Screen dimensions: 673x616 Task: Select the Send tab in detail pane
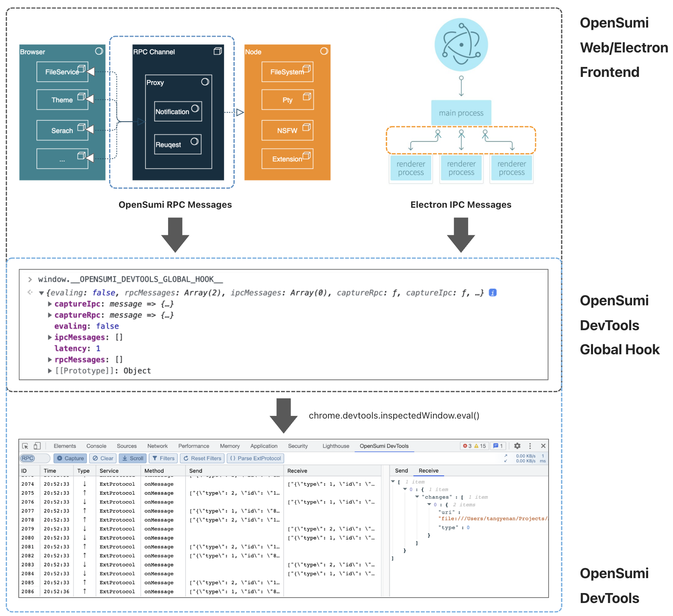coord(401,471)
